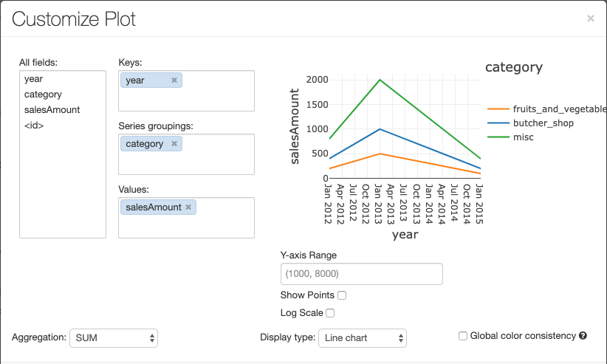Select salesAmount in All fields list
This screenshot has width=607, height=364.
52,110
